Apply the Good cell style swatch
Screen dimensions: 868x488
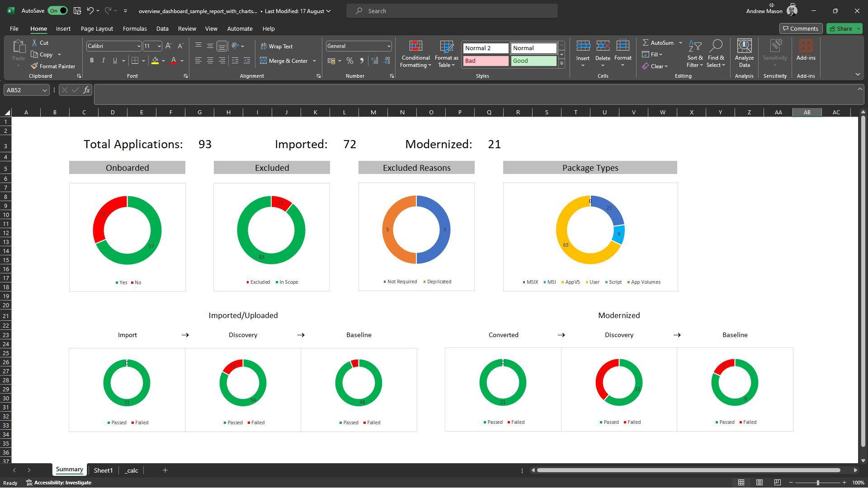533,61
